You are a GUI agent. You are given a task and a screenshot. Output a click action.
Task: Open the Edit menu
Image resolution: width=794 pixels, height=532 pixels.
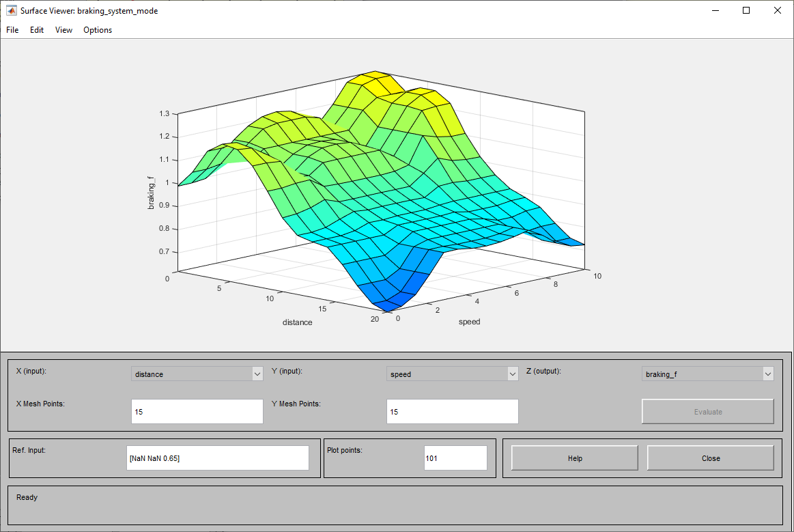[x=36, y=30]
